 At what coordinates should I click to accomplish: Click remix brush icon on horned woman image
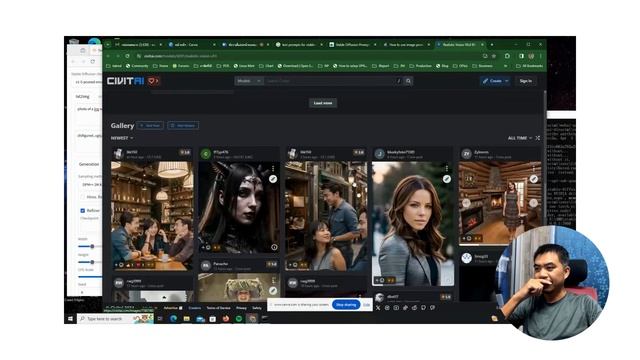pos(273,179)
